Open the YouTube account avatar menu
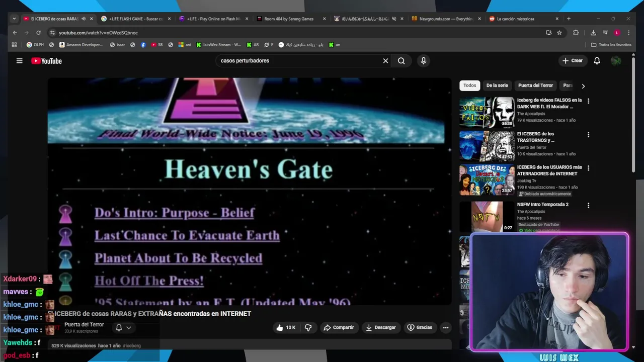Screen dimensions: 644x362 click(x=616, y=61)
